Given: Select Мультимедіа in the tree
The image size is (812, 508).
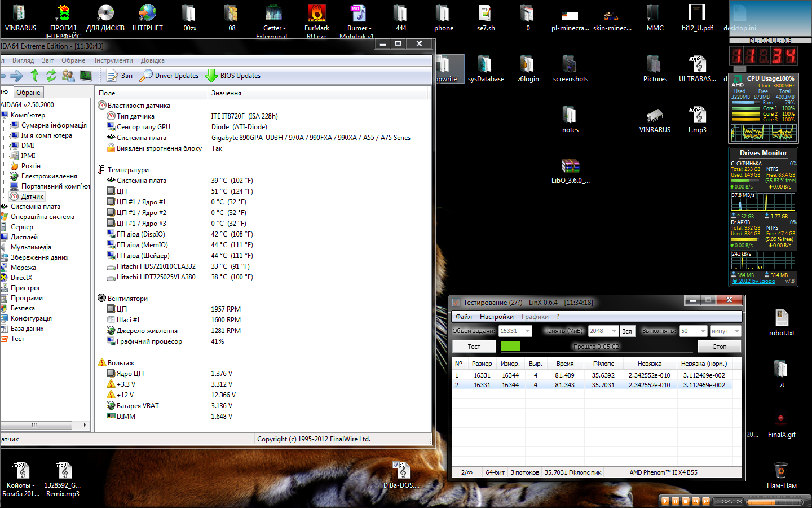Looking at the screenshot, I should (x=31, y=247).
